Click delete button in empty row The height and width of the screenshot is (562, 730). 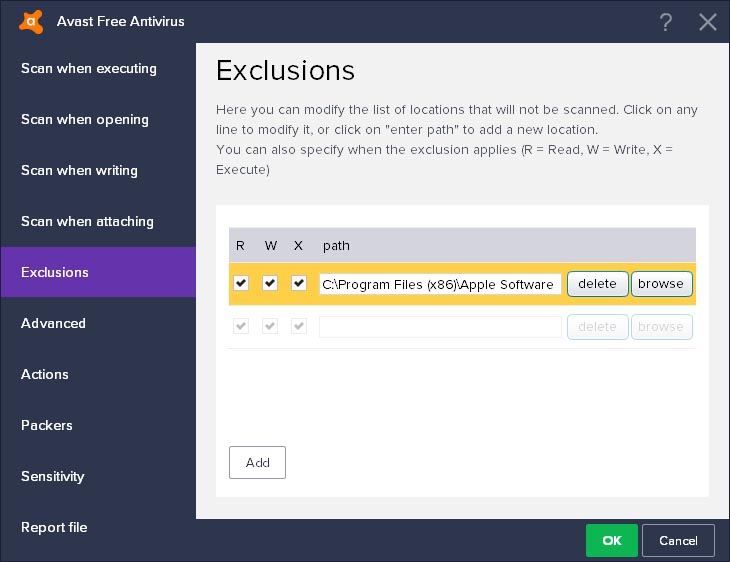(x=598, y=327)
